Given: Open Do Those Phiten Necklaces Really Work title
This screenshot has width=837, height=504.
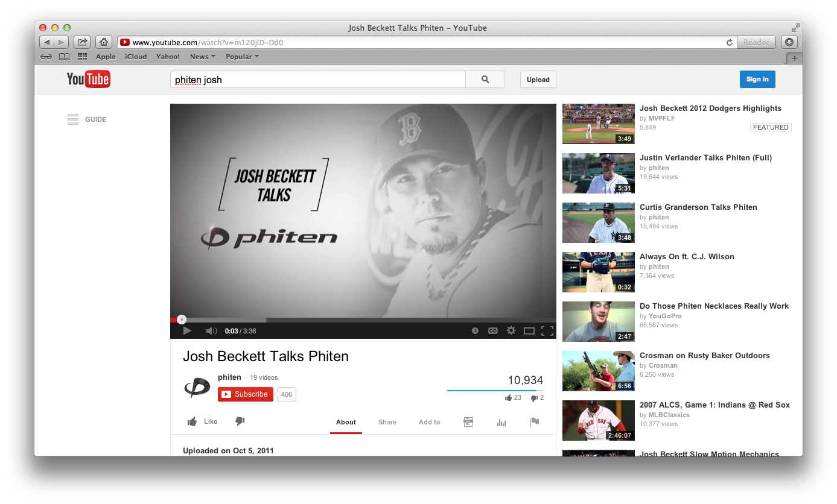Looking at the screenshot, I should [714, 306].
